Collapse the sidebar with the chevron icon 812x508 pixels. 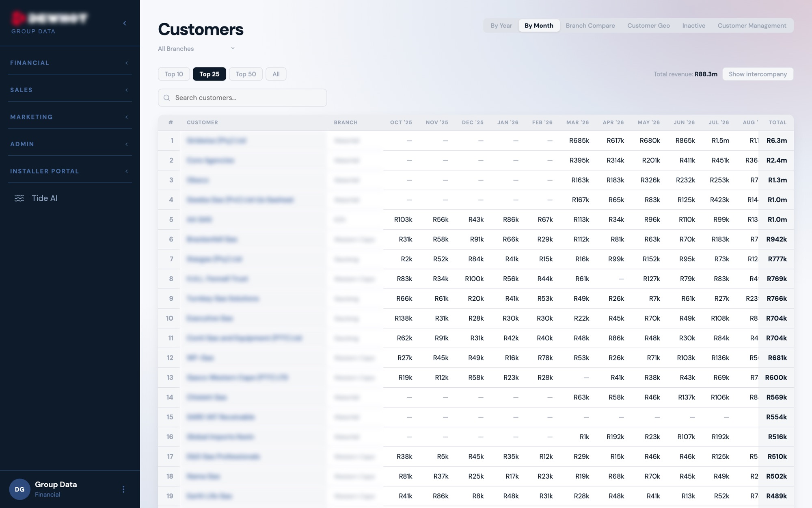[125, 23]
